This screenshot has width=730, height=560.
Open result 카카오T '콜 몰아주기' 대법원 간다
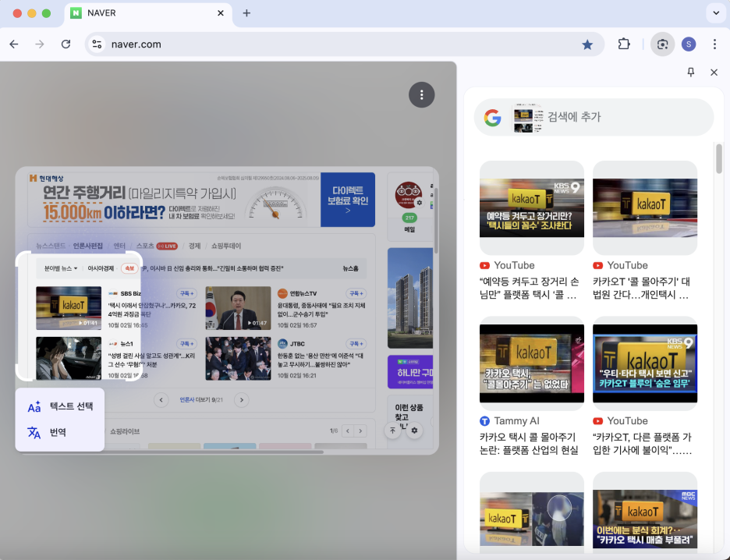(641, 288)
